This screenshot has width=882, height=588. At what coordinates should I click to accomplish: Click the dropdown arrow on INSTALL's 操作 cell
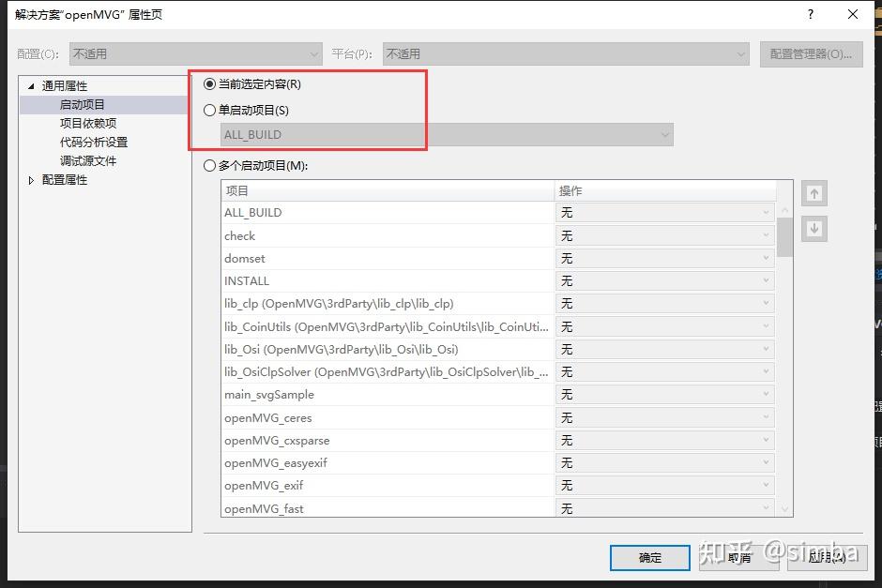[765, 280]
